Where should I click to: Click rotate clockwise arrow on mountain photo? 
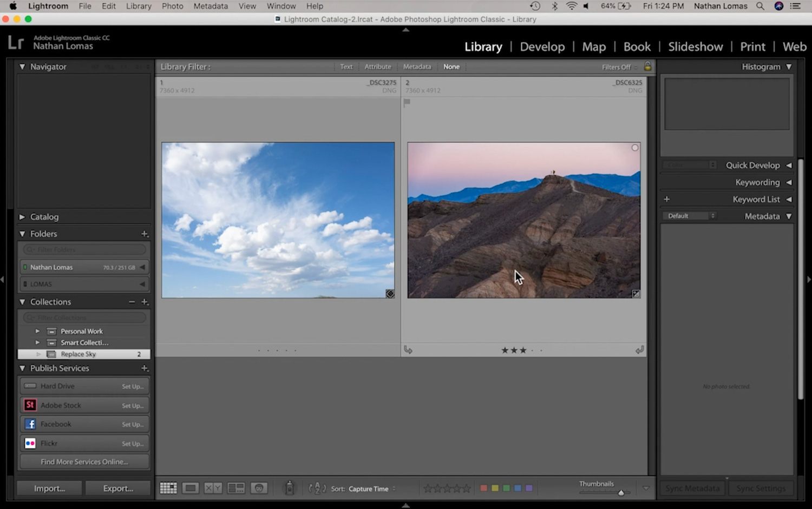[639, 350]
